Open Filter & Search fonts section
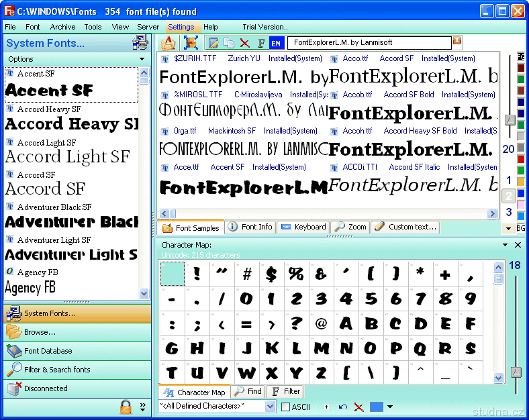529x420 pixels. click(x=77, y=370)
